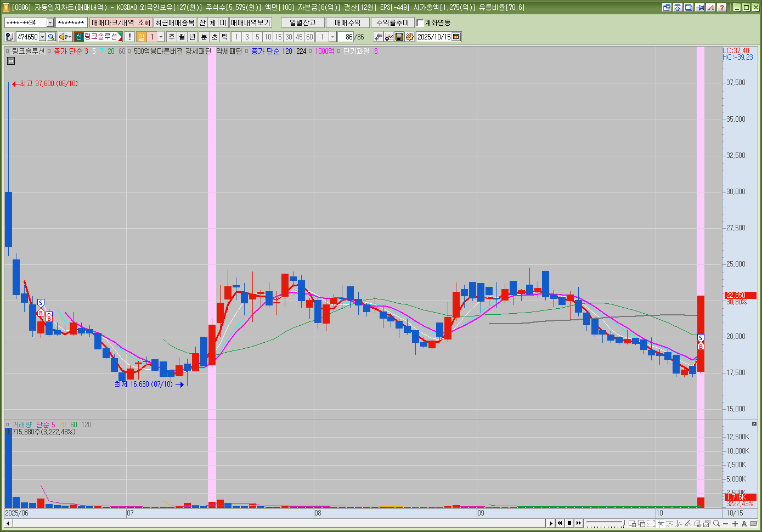Select the 30 interval button
Image resolution: width=762 pixels, height=532 pixels.
pyautogui.click(x=289, y=37)
